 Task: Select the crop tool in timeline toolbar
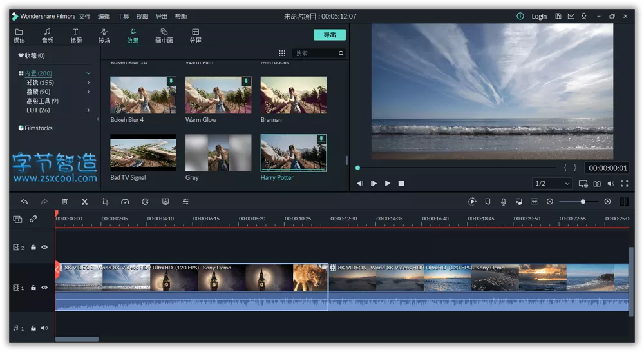[x=104, y=202]
